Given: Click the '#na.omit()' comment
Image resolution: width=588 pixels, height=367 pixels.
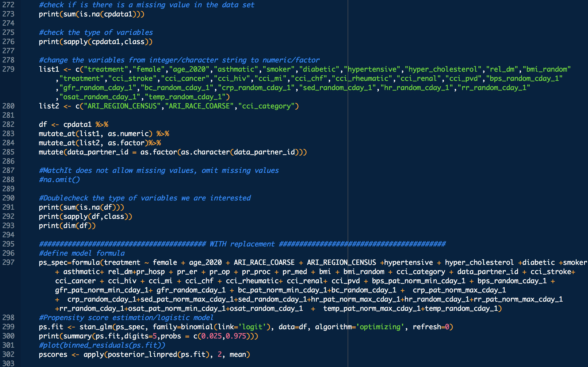Looking at the screenshot, I should (x=59, y=180).
